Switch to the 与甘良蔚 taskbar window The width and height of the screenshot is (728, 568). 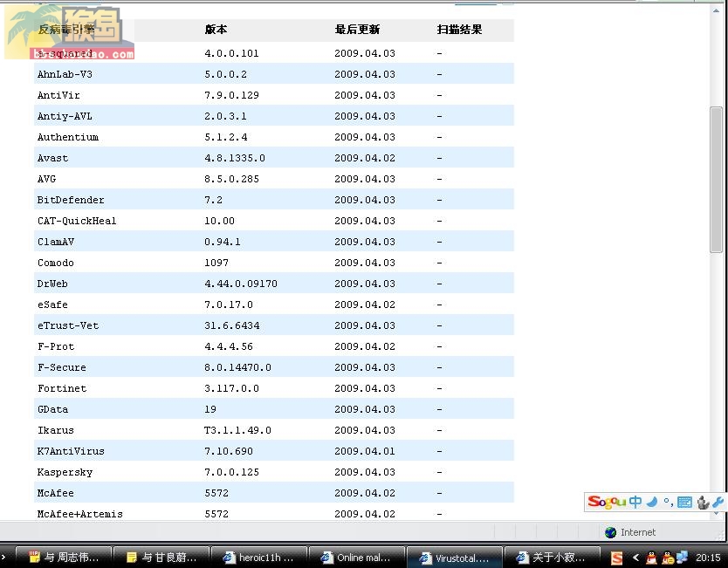tap(162, 558)
